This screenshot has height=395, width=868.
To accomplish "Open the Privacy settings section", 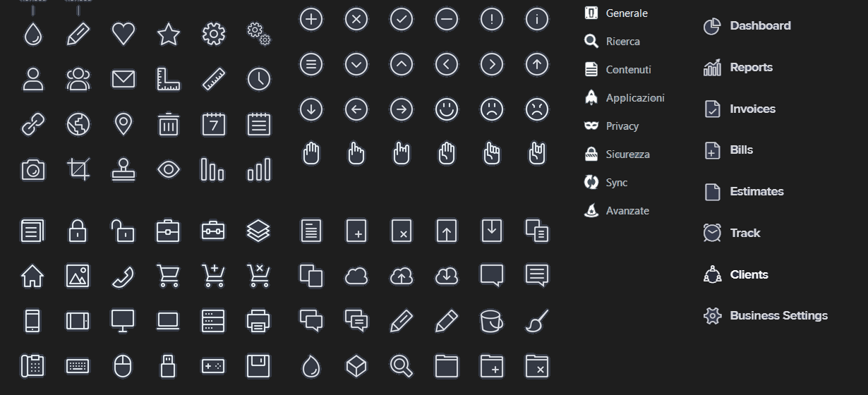I will click(622, 126).
